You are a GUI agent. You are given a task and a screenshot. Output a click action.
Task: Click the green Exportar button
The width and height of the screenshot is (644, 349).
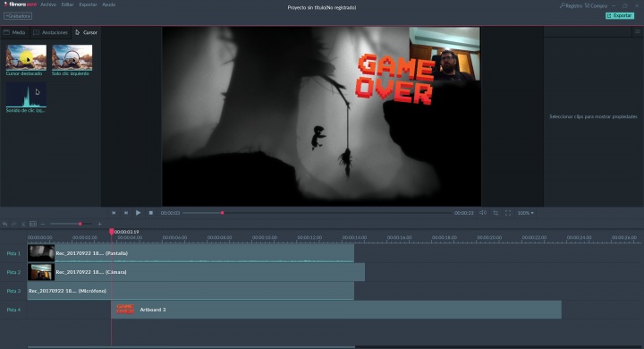click(x=620, y=15)
